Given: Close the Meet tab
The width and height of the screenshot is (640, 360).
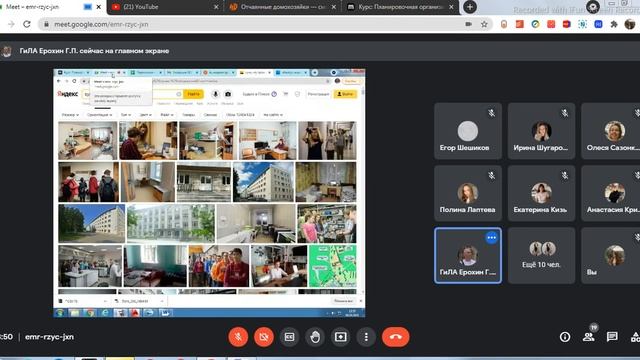Looking at the screenshot, I should [98, 7].
